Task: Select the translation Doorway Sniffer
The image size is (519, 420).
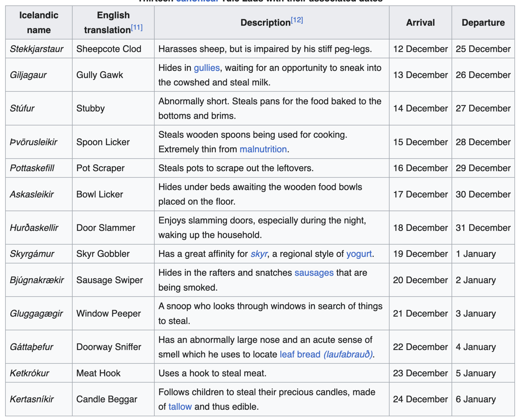Action: (x=109, y=347)
